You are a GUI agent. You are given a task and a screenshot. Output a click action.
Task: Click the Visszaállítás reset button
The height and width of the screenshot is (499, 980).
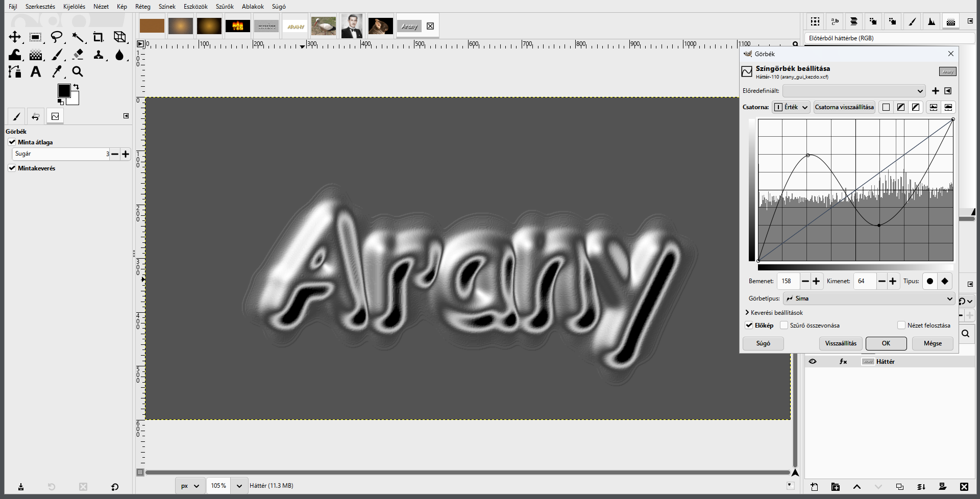coord(841,343)
